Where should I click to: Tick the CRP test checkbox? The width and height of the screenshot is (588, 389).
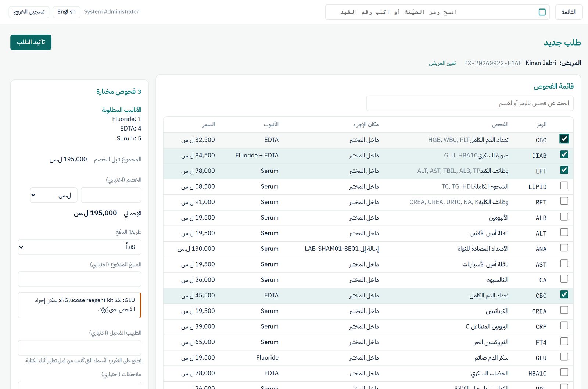click(x=564, y=326)
